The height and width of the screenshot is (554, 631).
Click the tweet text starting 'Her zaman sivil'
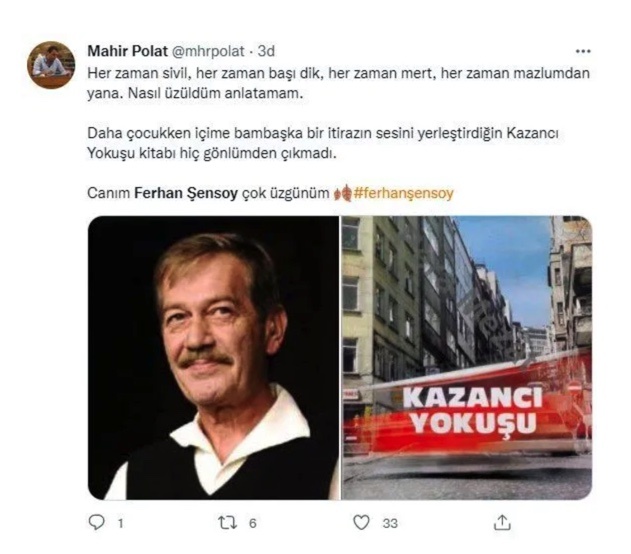tap(338, 83)
